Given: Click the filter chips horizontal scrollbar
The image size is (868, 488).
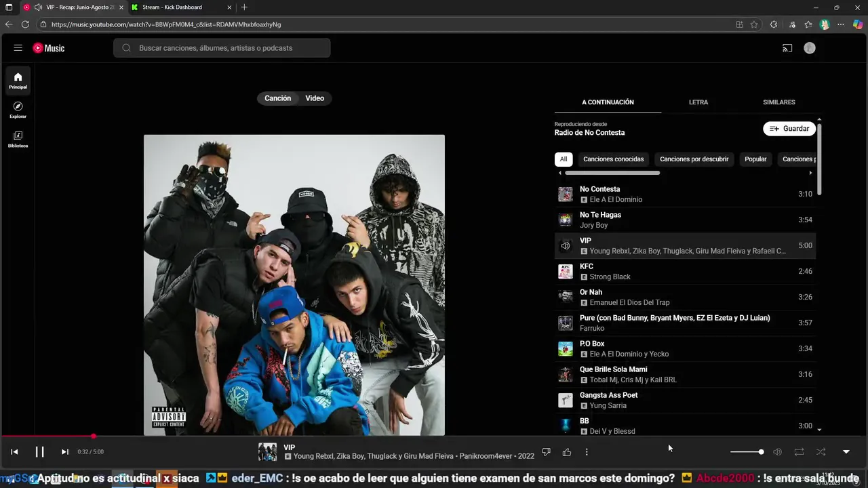Looking at the screenshot, I should coord(612,173).
